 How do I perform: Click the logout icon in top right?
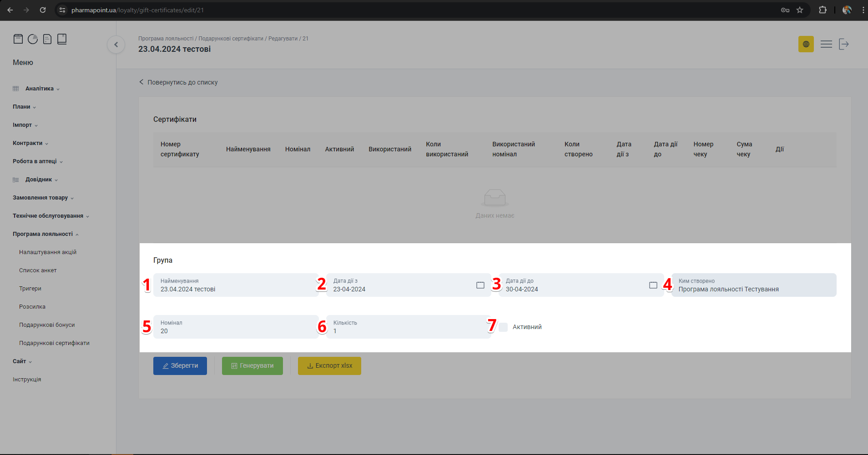point(844,44)
